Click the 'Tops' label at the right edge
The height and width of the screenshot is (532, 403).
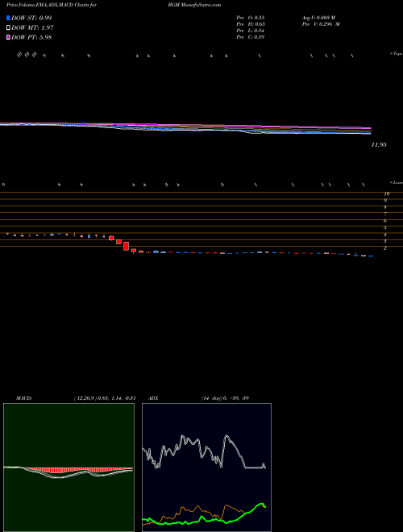[397, 54]
